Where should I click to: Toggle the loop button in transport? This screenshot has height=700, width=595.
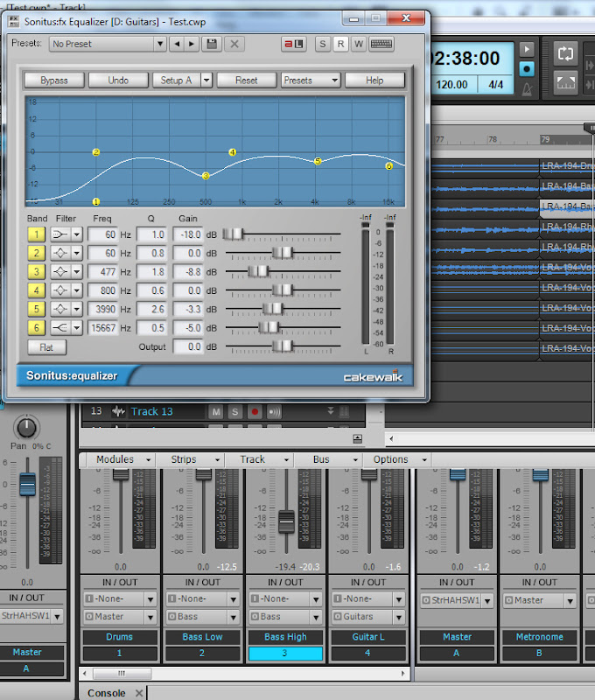565,53
